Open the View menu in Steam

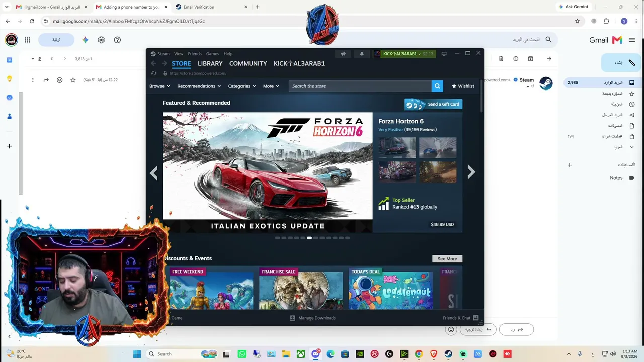point(179,54)
